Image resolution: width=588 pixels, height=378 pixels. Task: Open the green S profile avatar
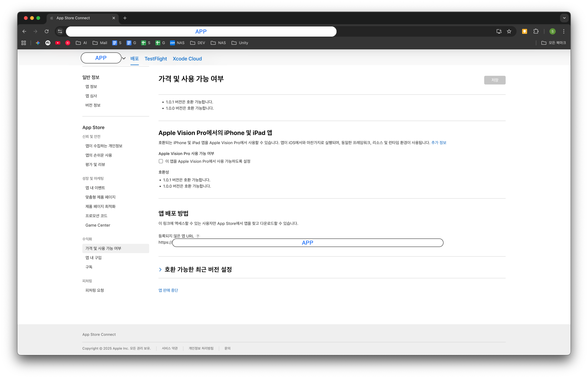[x=553, y=31]
